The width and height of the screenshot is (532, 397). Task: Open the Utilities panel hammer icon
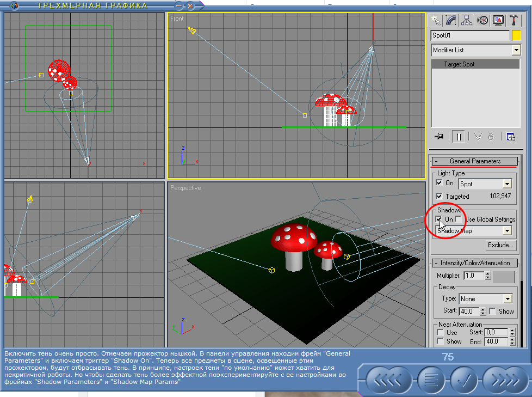coord(514,20)
